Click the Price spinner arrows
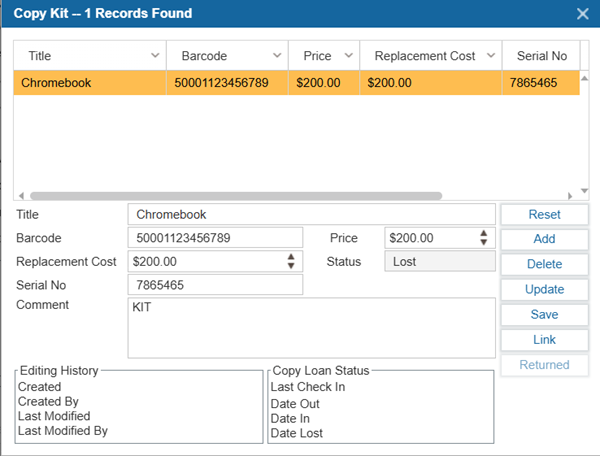Viewport: 600px width, 456px height. 484,238
